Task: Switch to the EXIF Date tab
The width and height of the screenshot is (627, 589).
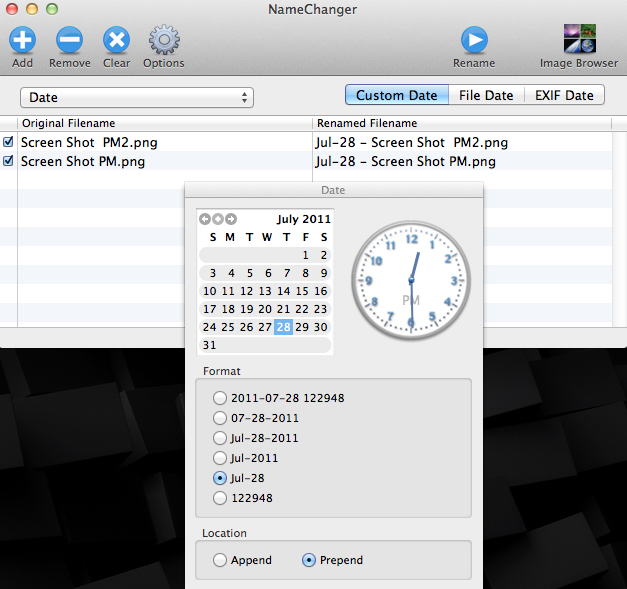Action: pyautogui.click(x=564, y=95)
